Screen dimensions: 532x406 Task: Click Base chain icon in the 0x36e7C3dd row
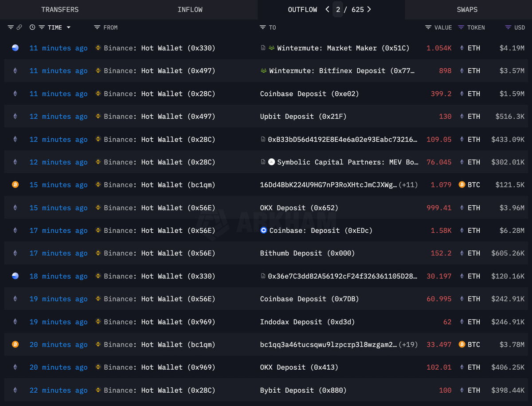[x=15, y=276]
